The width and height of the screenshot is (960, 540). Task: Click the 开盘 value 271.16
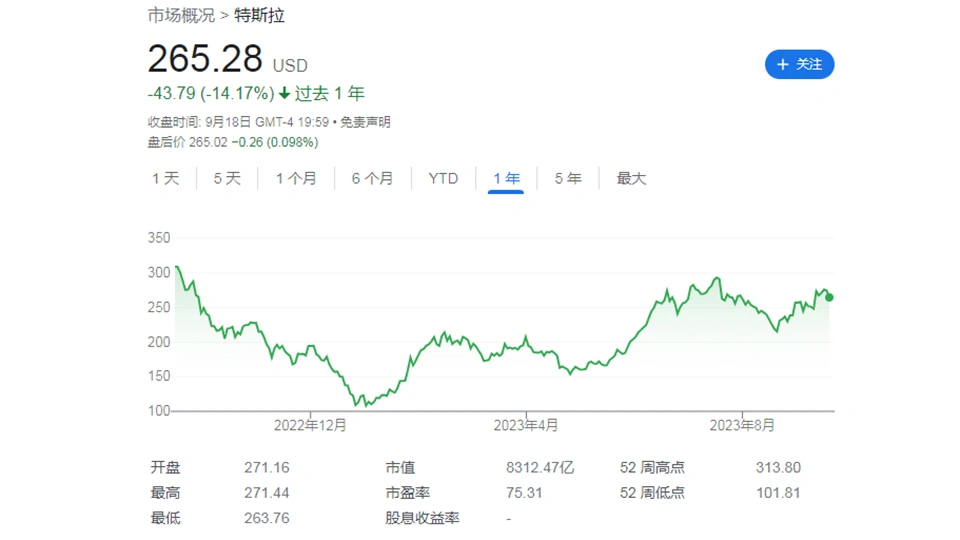(x=267, y=468)
